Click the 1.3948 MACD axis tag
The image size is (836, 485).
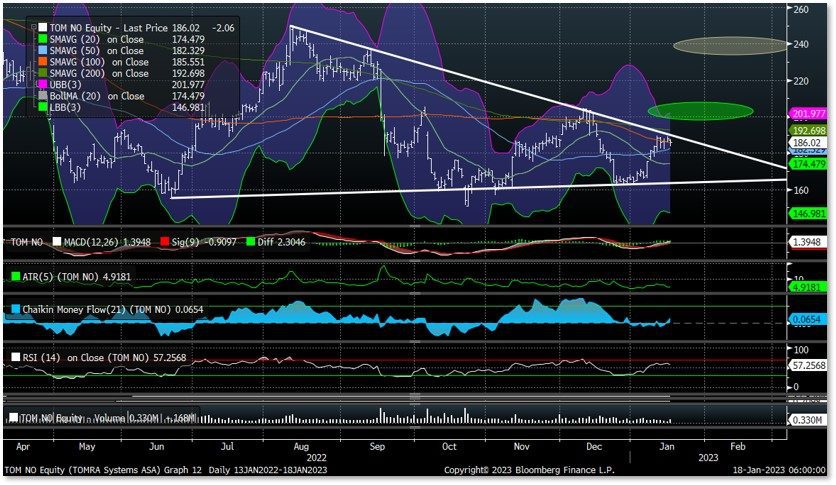tap(808, 242)
